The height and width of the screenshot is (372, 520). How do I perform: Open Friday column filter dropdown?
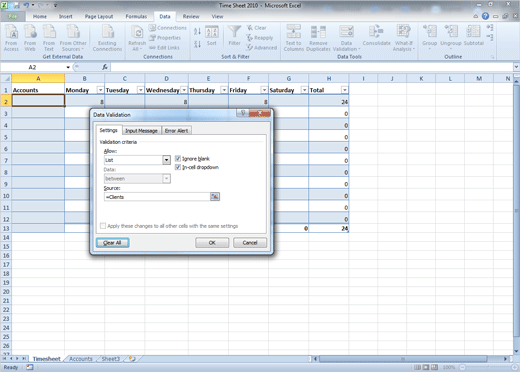(x=264, y=90)
